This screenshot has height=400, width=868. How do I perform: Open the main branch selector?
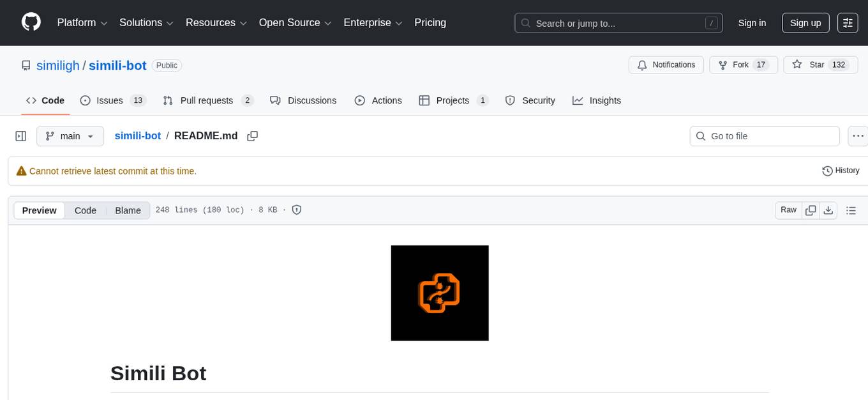[x=70, y=135]
